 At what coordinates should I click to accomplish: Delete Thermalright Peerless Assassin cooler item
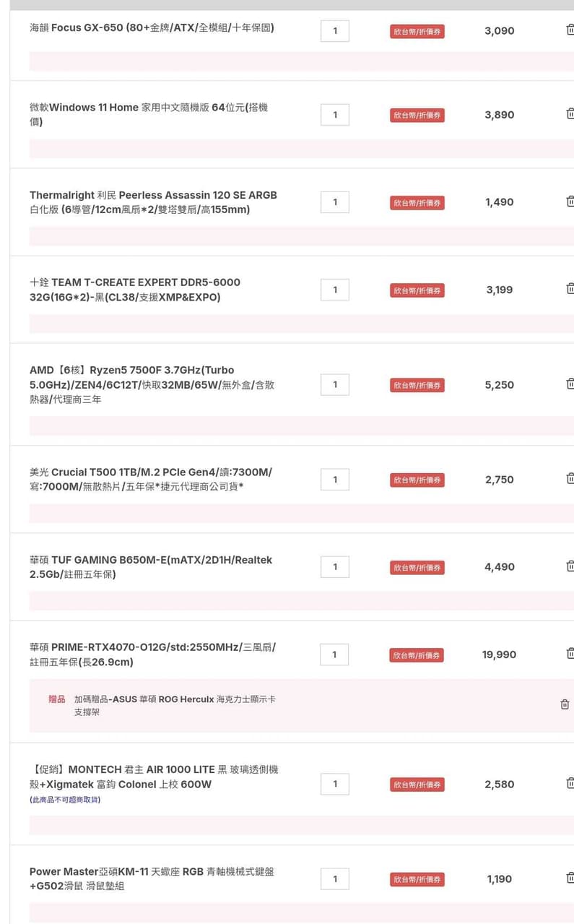click(x=570, y=202)
